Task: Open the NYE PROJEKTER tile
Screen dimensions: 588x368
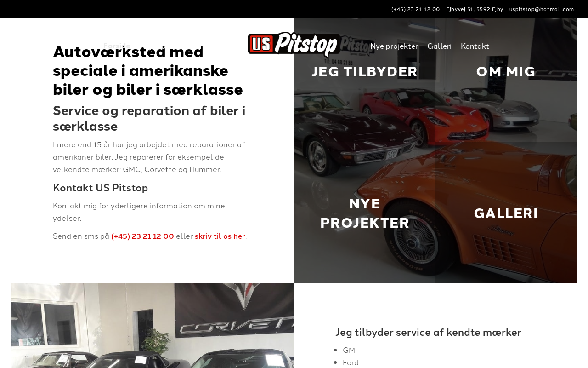Action: [365, 213]
